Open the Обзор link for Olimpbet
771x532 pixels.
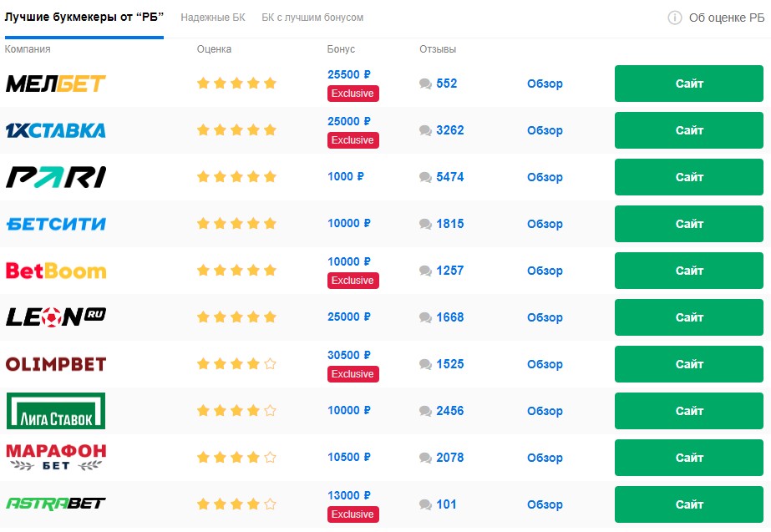coord(545,364)
